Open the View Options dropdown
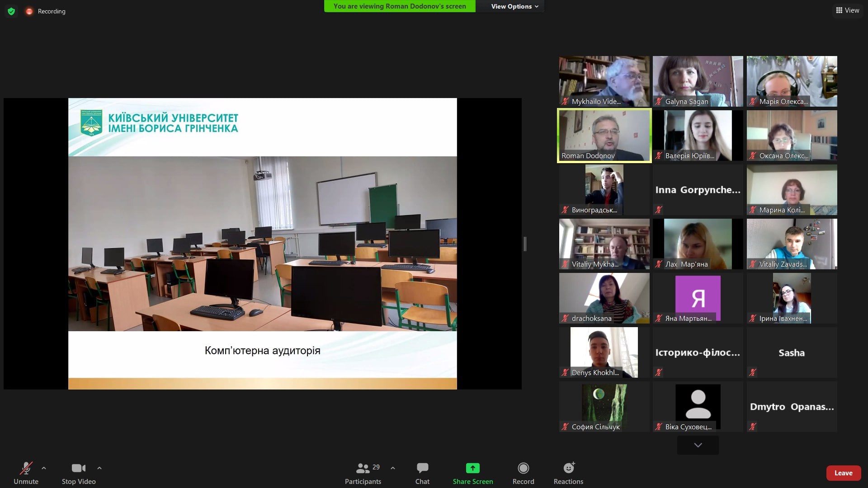The image size is (868, 488). click(x=514, y=6)
